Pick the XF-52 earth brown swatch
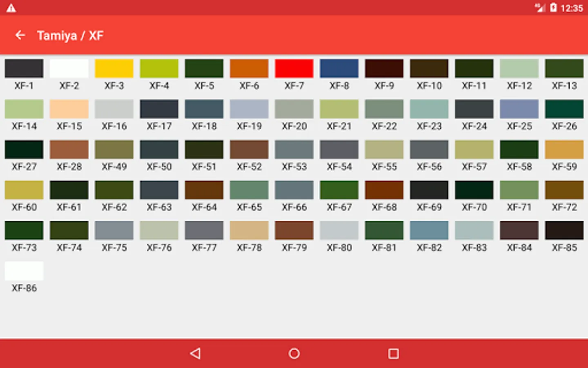The image size is (588, 368). coord(249,149)
